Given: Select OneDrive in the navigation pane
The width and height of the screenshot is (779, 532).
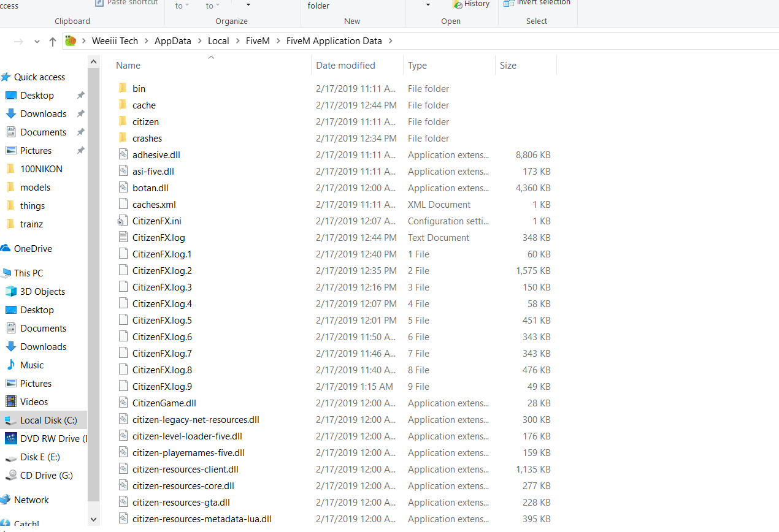Looking at the screenshot, I should [33, 249].
